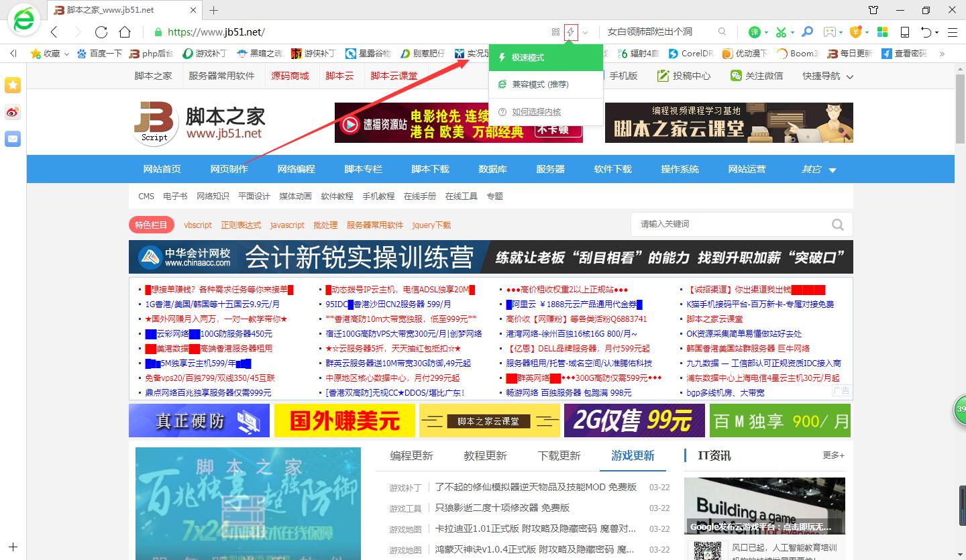Expand the 收藏 favorites dropdown arrow
This screenshot has height=560, width=966.
click(66, 54)
